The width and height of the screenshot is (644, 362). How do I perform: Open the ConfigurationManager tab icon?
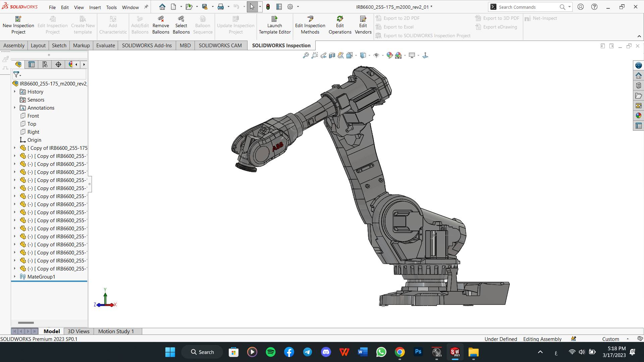click(x=45, y=64)
